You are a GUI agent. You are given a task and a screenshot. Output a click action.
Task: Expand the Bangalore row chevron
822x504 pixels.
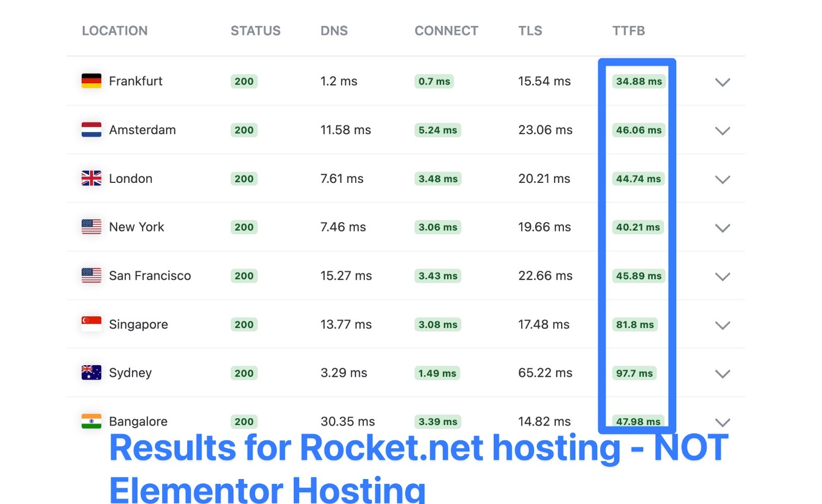click(722, 422)
